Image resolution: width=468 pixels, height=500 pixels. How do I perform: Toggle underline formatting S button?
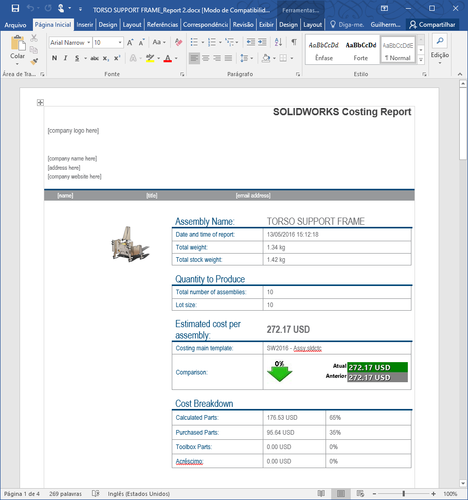click(77, 58)
